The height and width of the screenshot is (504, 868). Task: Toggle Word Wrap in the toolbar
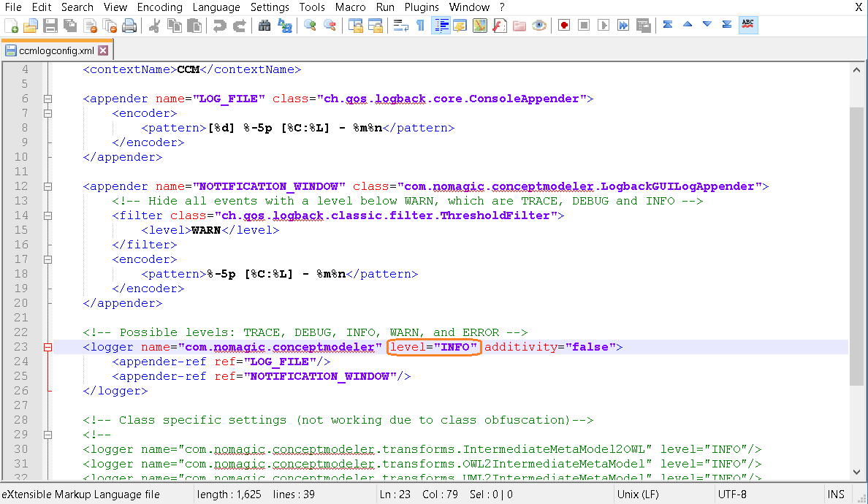(400, 26)
